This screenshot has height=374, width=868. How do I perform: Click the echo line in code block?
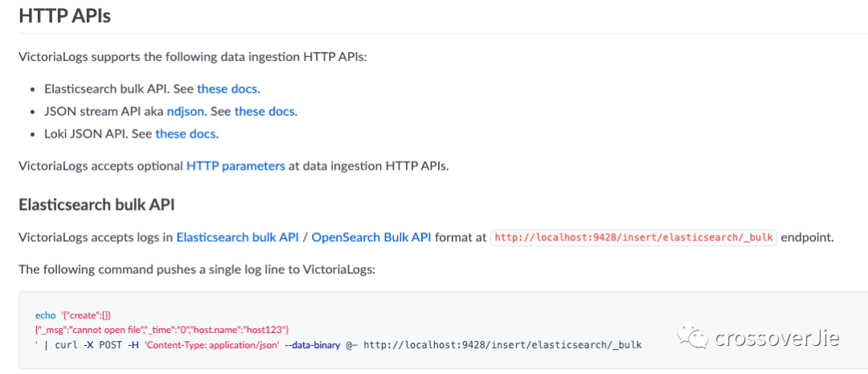[x=77, y=314]
